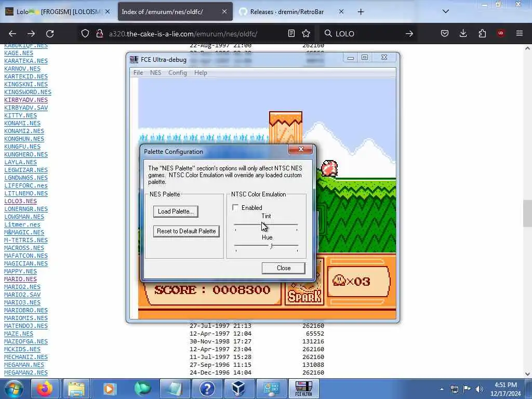Screen dimensions: 532x399
Task: Click the volume speaker tray icon
Action: point(480,389)
